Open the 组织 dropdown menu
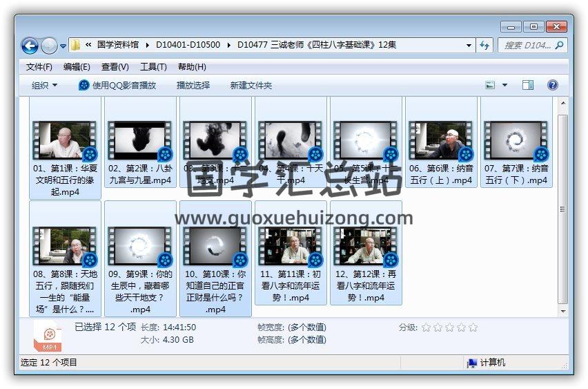588x389 pixels. point(44,85)
